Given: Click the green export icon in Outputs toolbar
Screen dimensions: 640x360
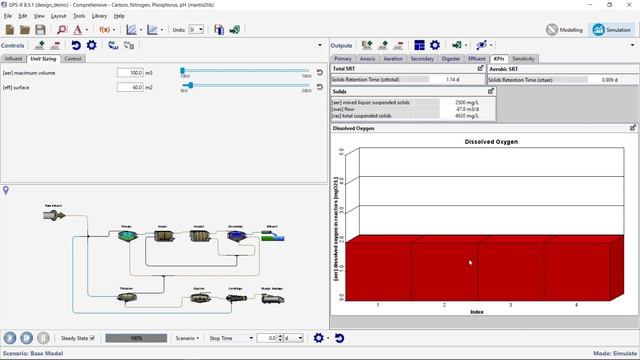Looking at the screenshot, I should (x=457, y=45).
